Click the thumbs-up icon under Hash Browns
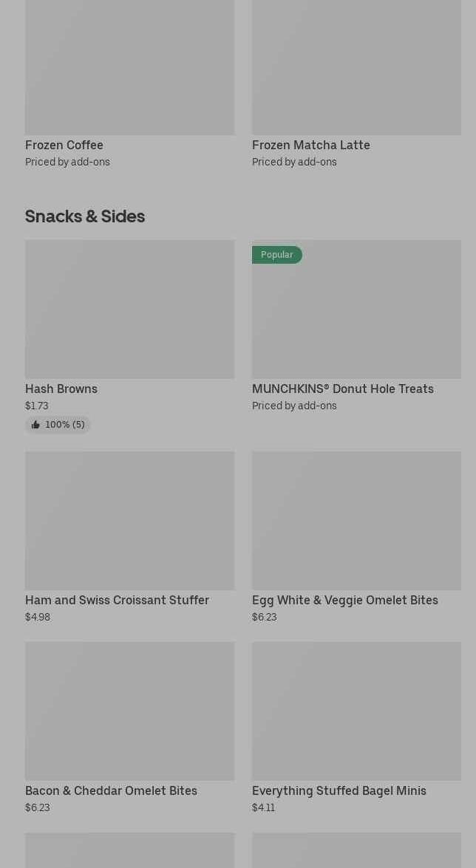This screenshot has width=476, height=868. coord(35,425)
